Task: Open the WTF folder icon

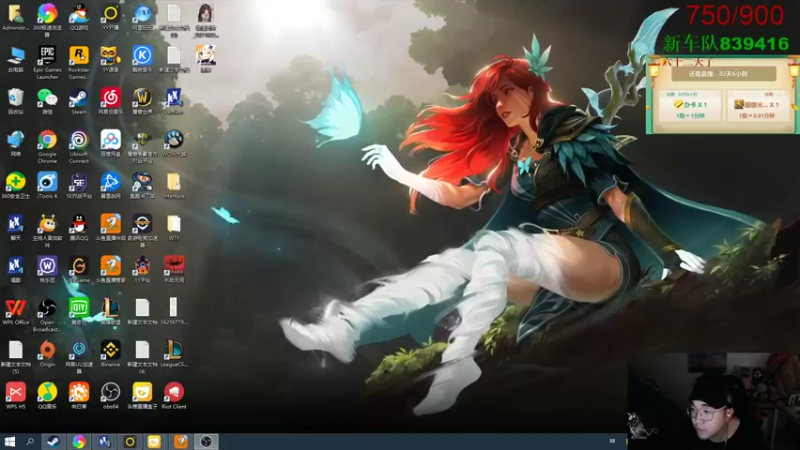Action: 173,223
